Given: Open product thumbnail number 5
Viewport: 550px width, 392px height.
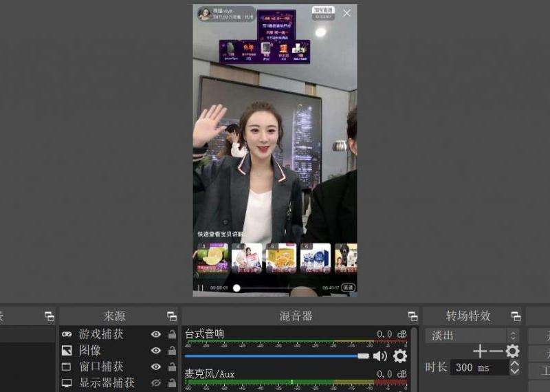Looking at the screenshot, I should [281, 258].
